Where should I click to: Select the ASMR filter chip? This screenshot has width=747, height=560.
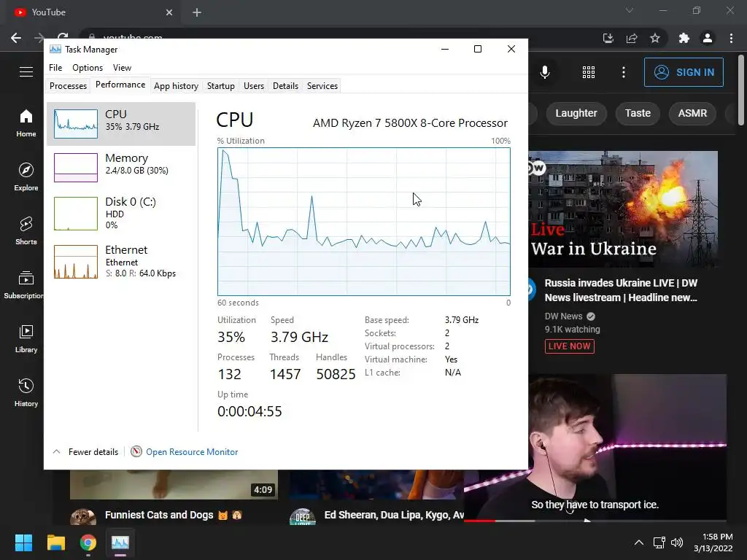click(692, 113)
